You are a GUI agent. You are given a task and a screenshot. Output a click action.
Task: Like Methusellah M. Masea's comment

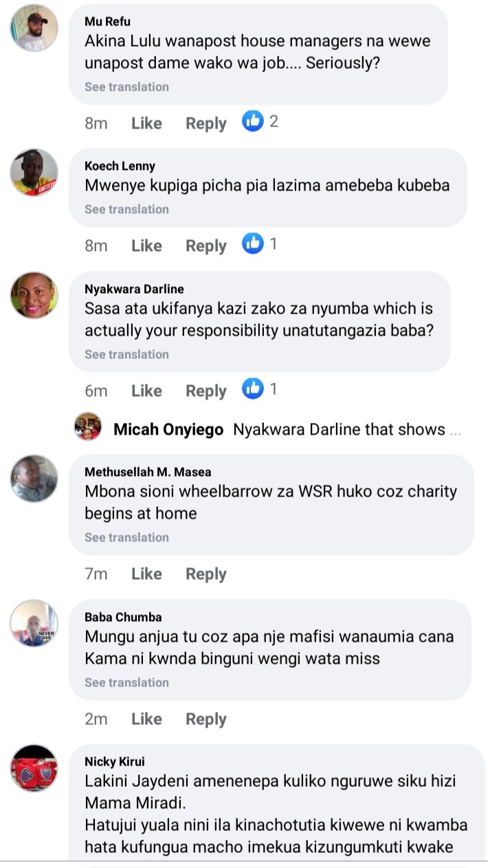pos(146,574)
